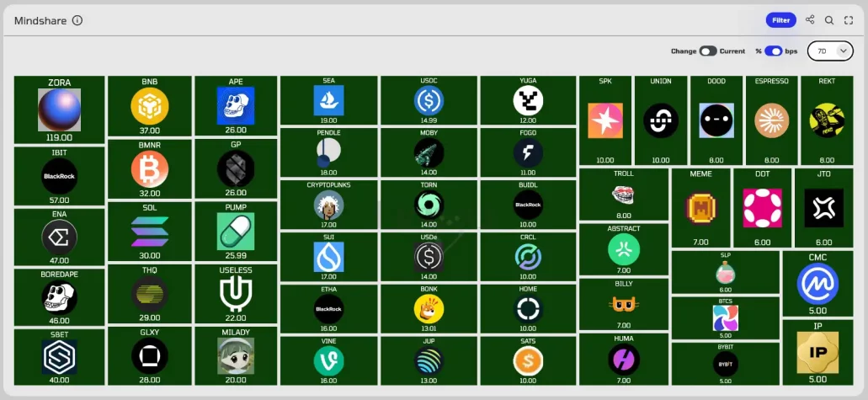Open the BONK dog icon
Screen dimensions: 868x400
429,309
